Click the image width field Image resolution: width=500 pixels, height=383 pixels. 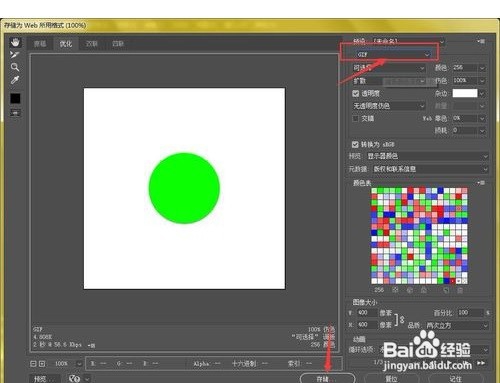tap(367, 313)
